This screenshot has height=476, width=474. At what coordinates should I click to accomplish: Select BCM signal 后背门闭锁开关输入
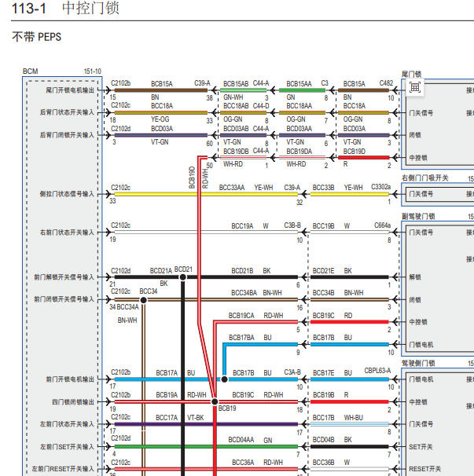[67, 135]
